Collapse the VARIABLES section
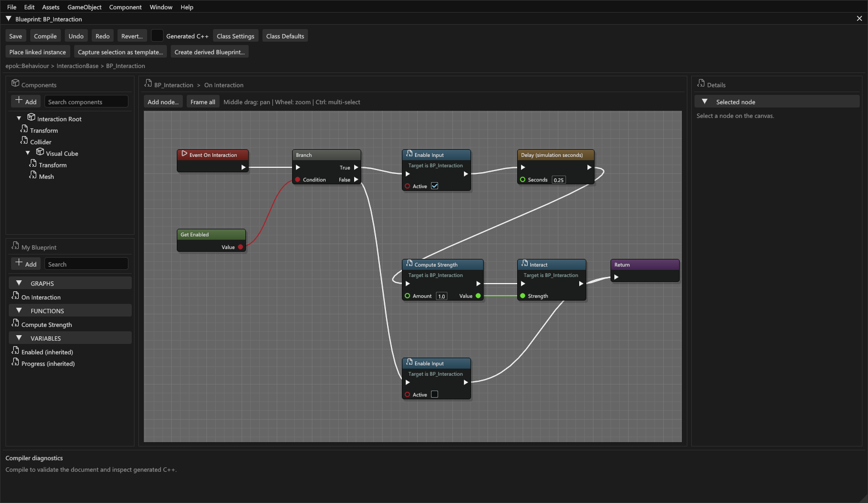Screen dimensions: 868x503 [19, 338]
